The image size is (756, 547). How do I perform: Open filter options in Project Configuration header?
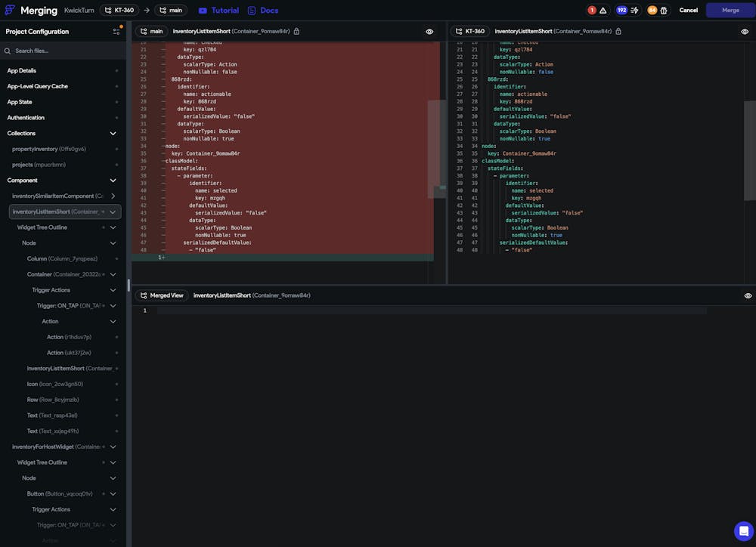tap(116, 31)
